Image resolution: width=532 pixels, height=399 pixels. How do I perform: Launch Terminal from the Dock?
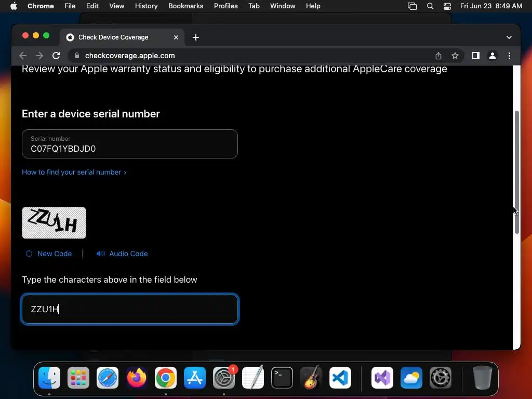282,378
